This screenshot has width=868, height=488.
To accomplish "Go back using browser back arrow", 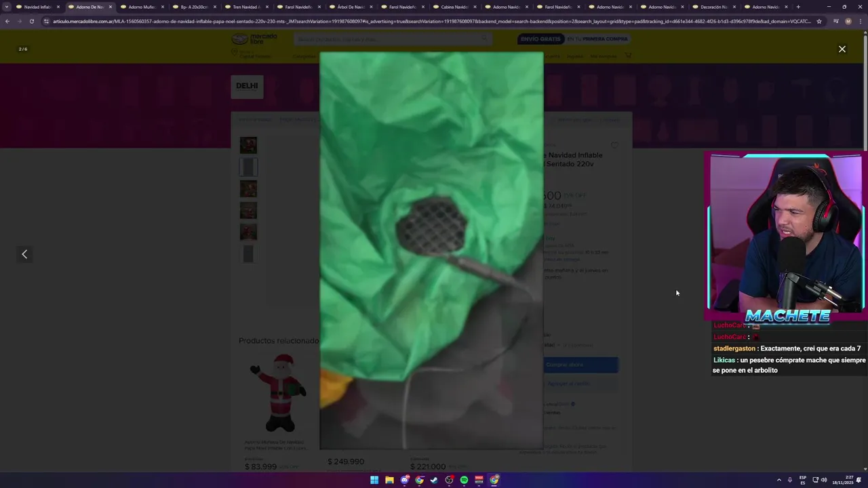I will click(x=7, y=21).
